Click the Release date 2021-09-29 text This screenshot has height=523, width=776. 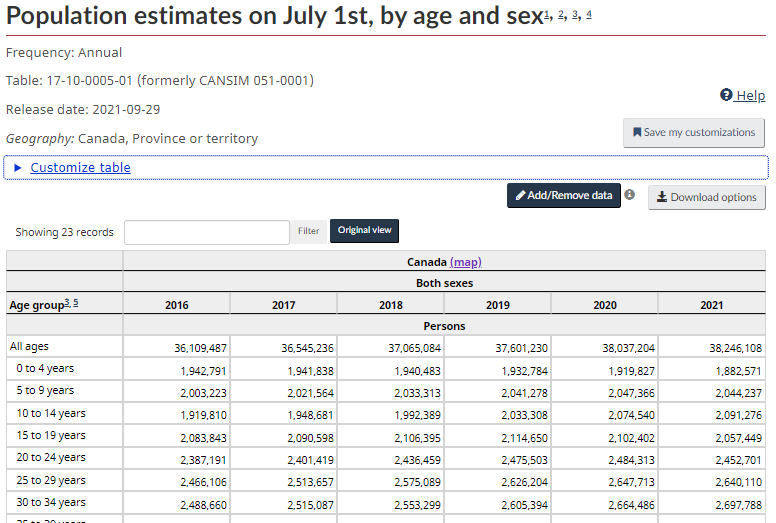[83, 109]
